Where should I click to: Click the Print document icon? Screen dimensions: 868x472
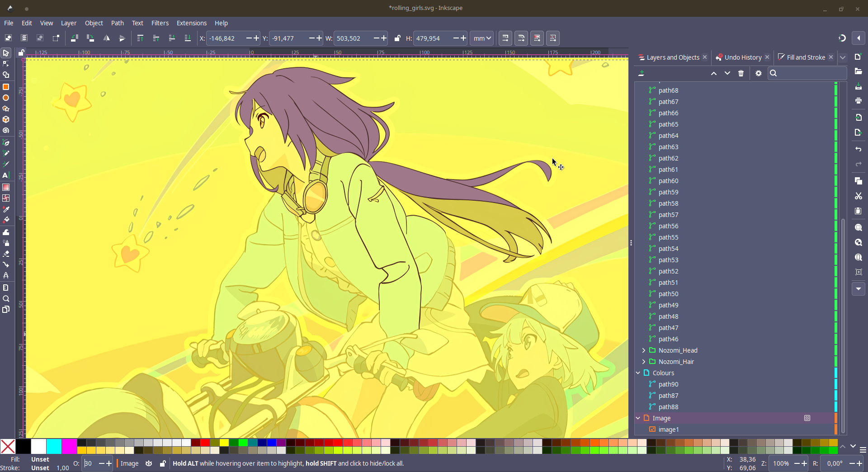pos(858,101)
